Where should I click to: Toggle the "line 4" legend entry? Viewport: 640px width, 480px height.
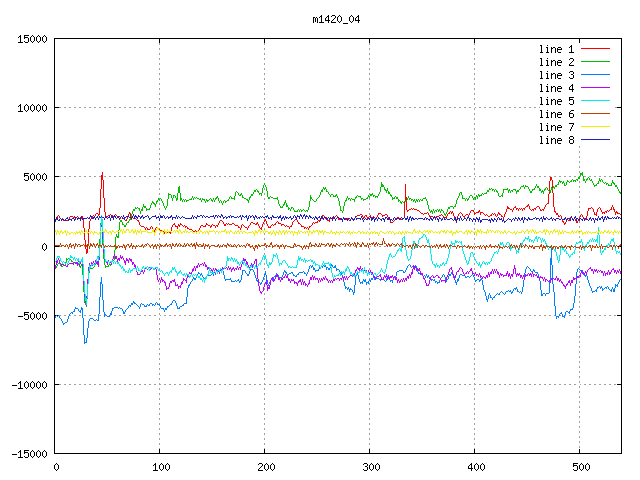coord(557,88)
